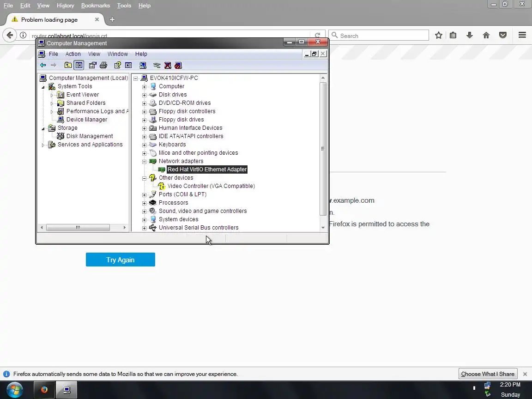Click the Up one level folder icon
This screenshot has height=399, width=532.
(68, 65)
